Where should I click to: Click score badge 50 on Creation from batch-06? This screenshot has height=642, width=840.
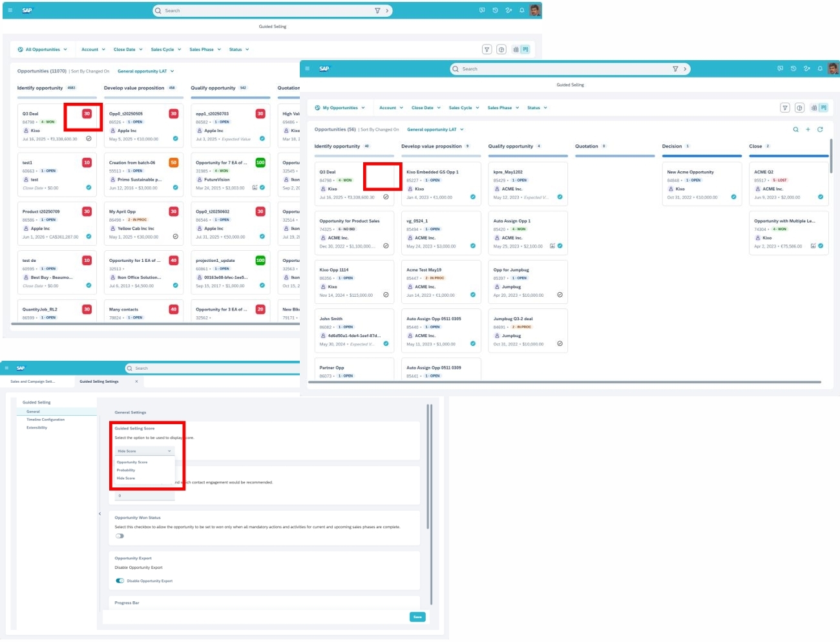pyautogui.click(x=174, y=162)
